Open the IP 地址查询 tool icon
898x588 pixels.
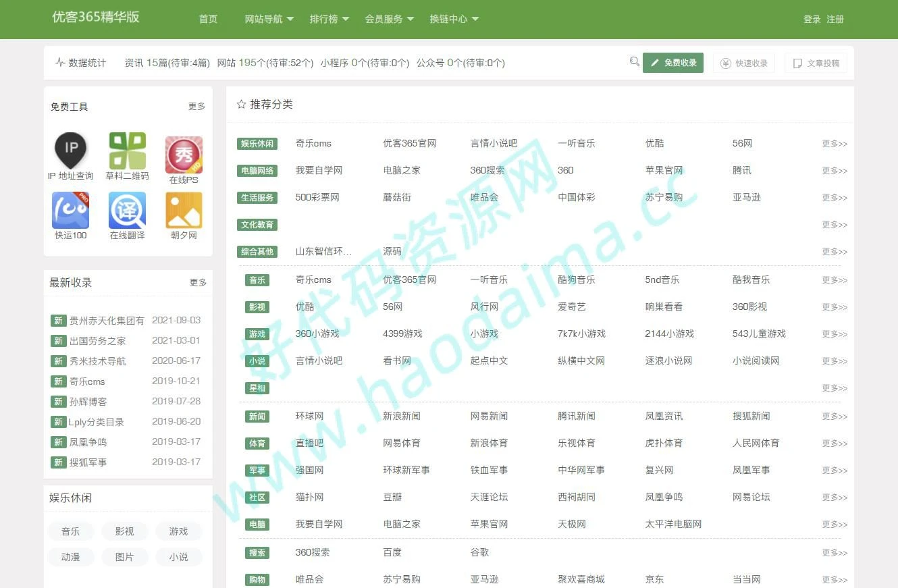71,150
